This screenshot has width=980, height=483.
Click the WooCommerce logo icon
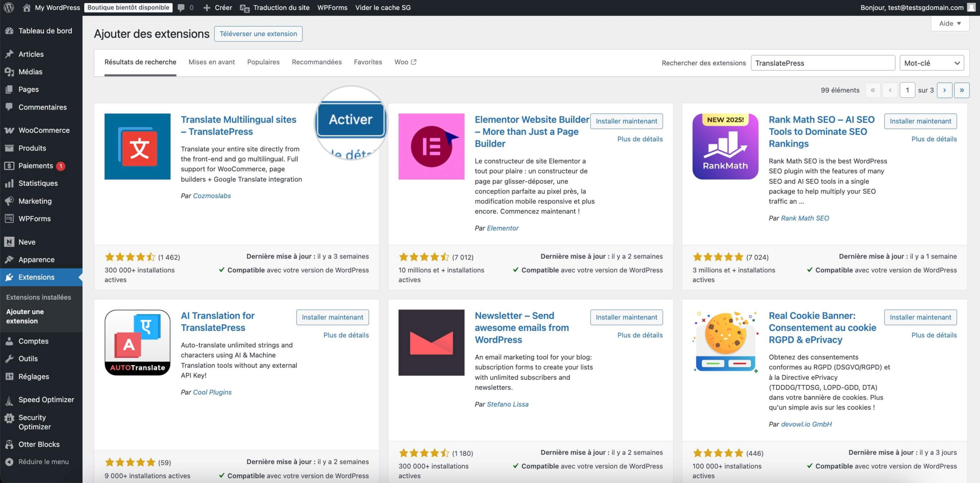pyautogui.click(x=9, y=130)
